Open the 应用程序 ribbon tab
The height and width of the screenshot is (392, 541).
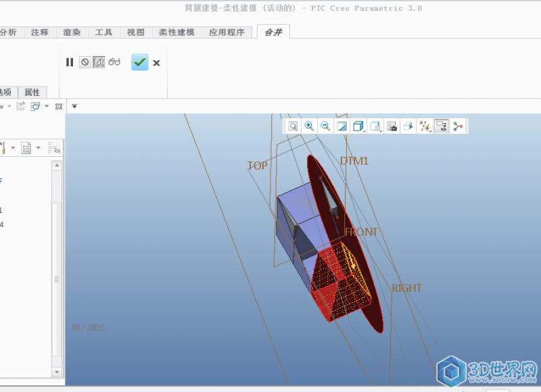(x=227, y=32)
